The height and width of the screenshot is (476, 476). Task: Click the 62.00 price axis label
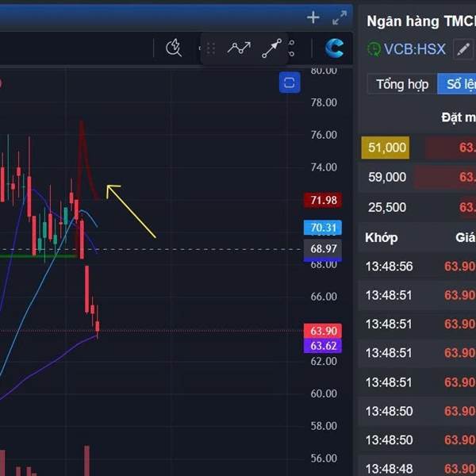(324, 361)
